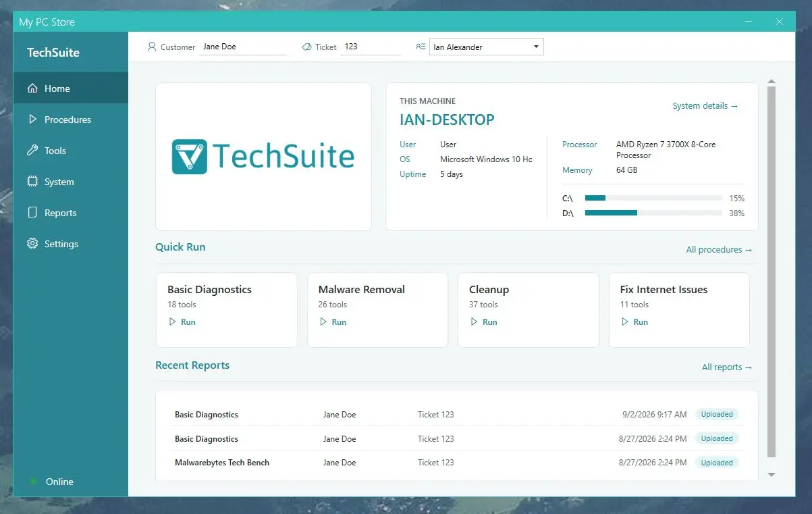
Task: Click the Cleanup card title
Action: click(x=489, y=289)
